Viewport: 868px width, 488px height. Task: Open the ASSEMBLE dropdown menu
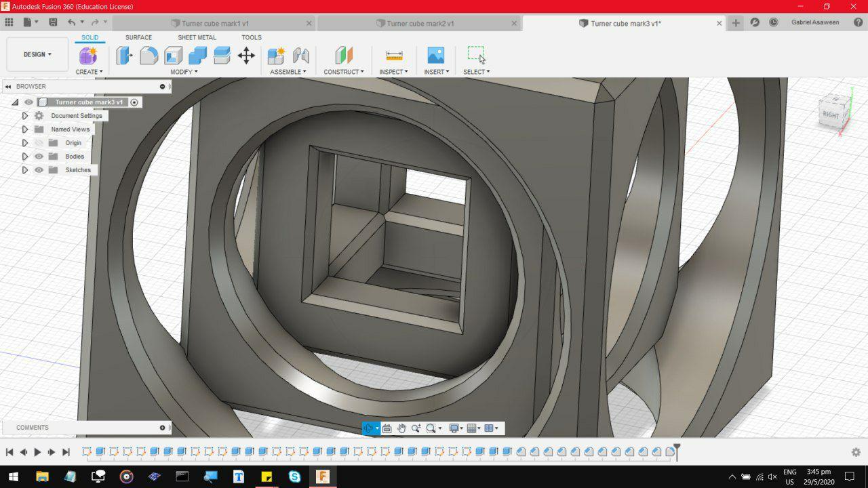point(288,72)
